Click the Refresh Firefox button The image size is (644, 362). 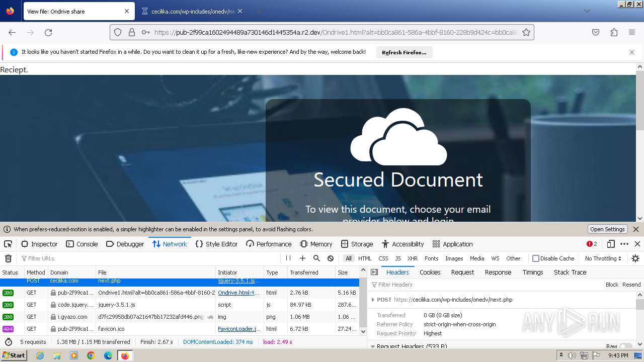[x=404, y=52]
